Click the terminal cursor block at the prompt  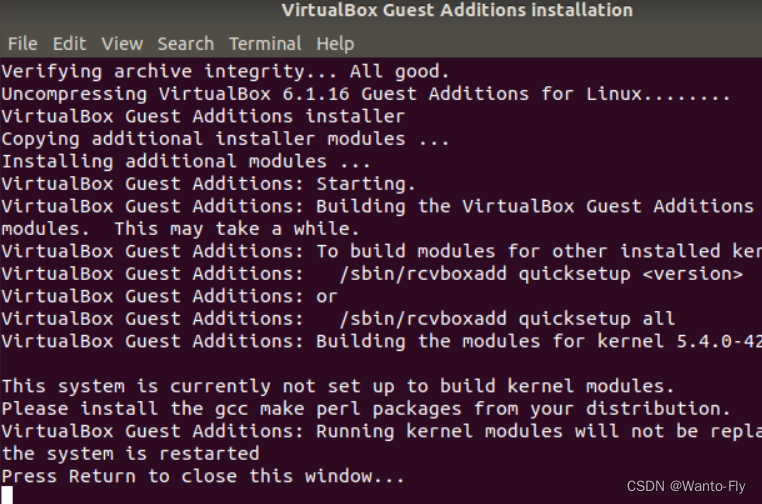point(7,495)
